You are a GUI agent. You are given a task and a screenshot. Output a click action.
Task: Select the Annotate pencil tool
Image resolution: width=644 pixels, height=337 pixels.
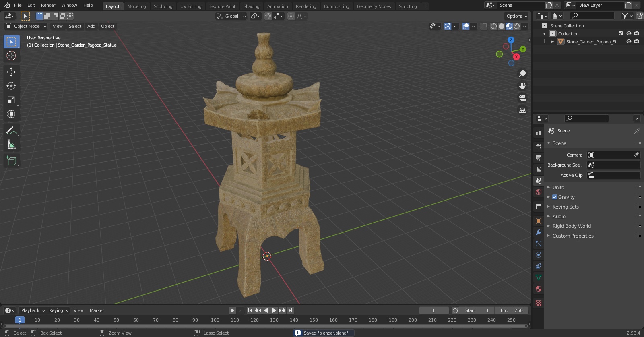point(11,130)
